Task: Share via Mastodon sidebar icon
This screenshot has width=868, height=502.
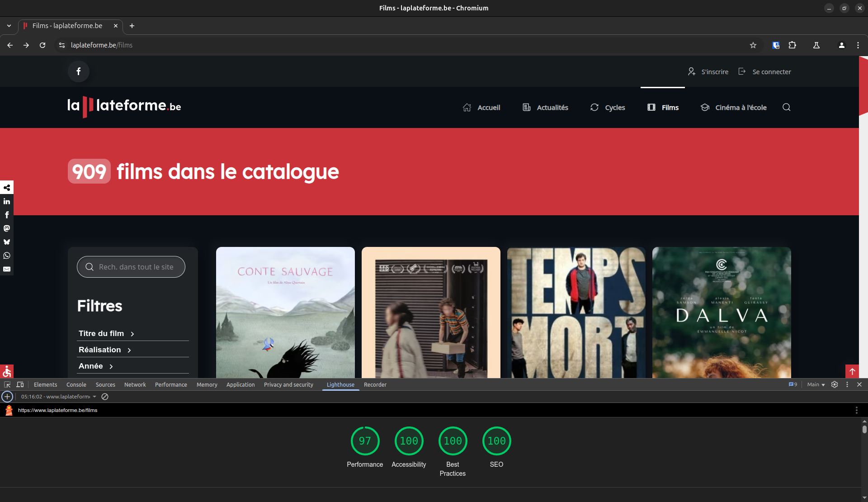Action: (x=7, y=228)
